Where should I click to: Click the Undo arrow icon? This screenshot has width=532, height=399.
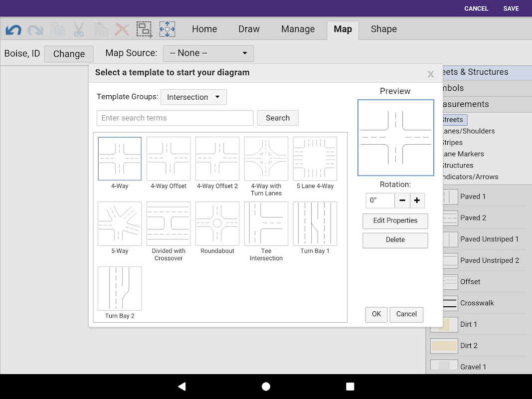pos(13,30)
